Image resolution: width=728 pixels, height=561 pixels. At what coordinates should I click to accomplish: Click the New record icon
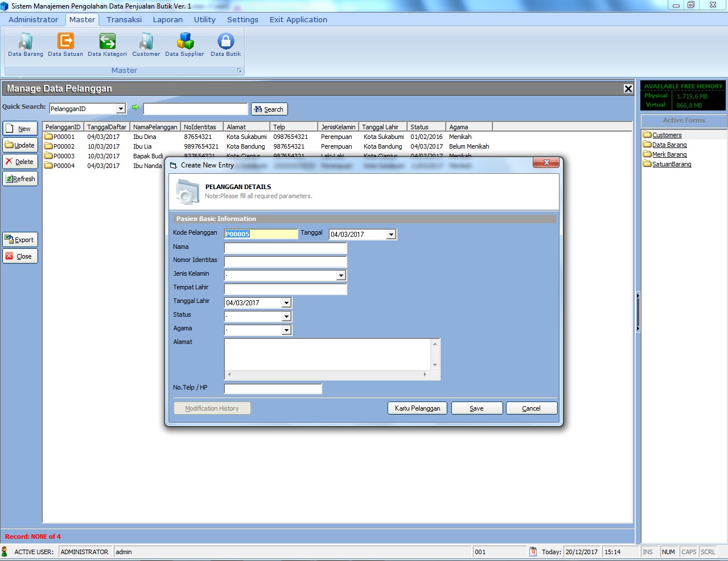coord(20,128)
